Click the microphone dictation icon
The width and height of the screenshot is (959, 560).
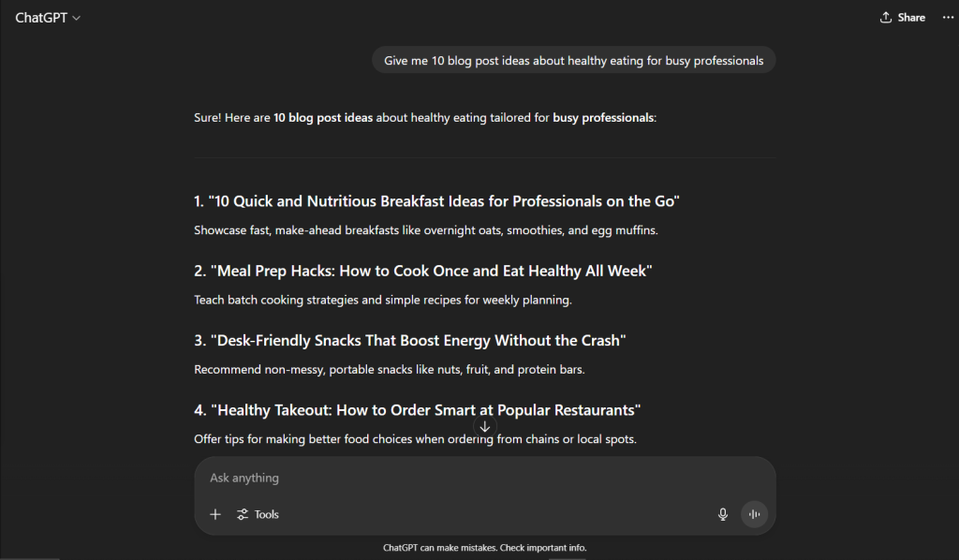(x=722, y=514)
